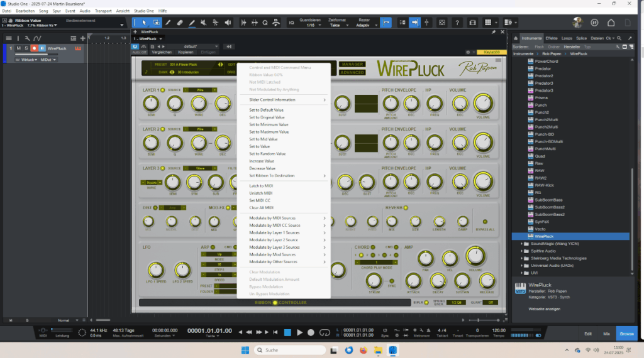Image resolution: width=644 pixels, height=358 pixels.
Task: Click the Studio One home icon
Action: (611, 23)
